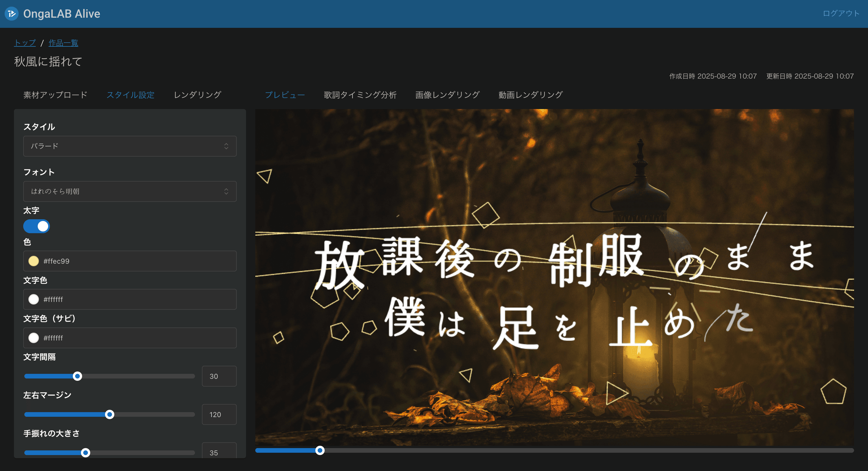Click the ログアウト link
This screenshot has height=471, width=868.
(x=841, y=13)
